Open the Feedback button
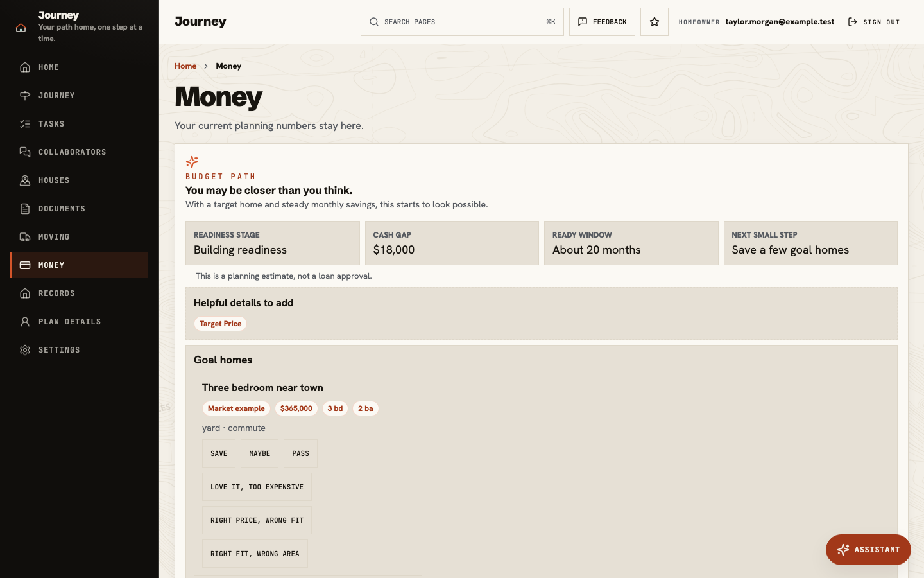Image resolution: width=924 pixels, height=578 pixels. (x=602, y=22)
